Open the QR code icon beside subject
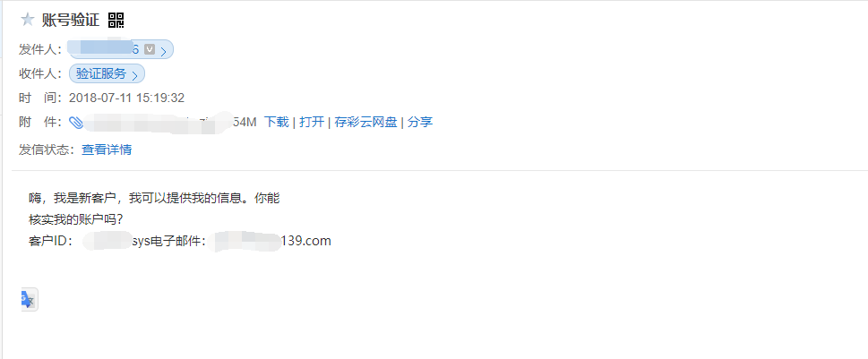Screen dimensions: 868x359 point(116,21)
